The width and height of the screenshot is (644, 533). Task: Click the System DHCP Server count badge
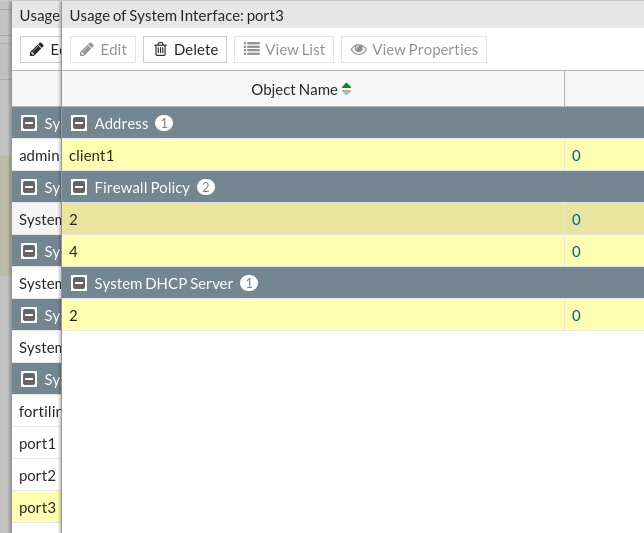point(250,284)
